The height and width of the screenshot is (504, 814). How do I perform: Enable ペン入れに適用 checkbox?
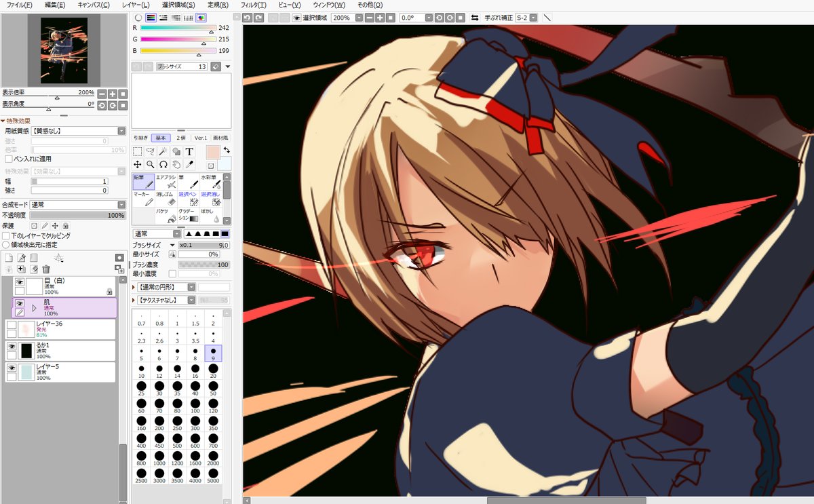coord(8,159)
